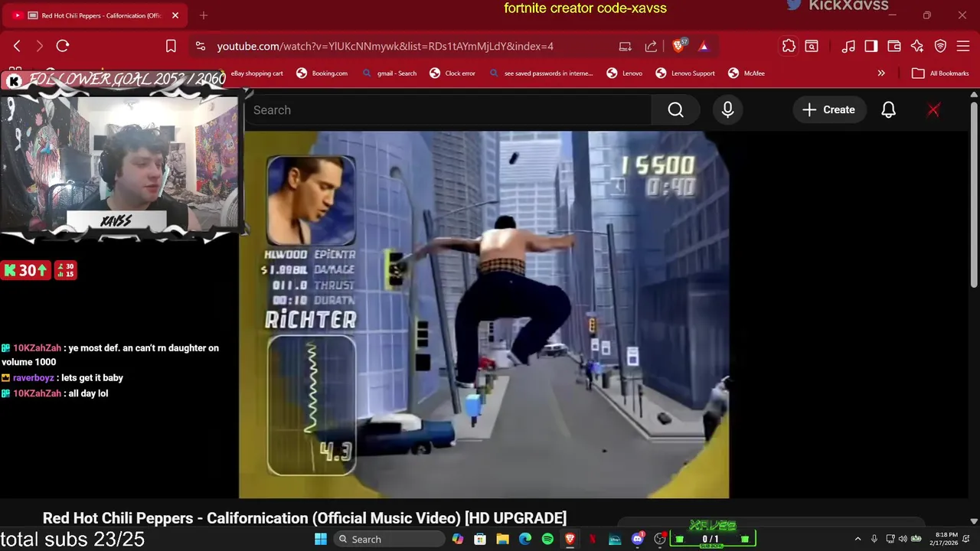Image resolution: width=980 pixels, height=551 pixels.
Task: Click the music video player frame
Action: click(x=484, y=315)
